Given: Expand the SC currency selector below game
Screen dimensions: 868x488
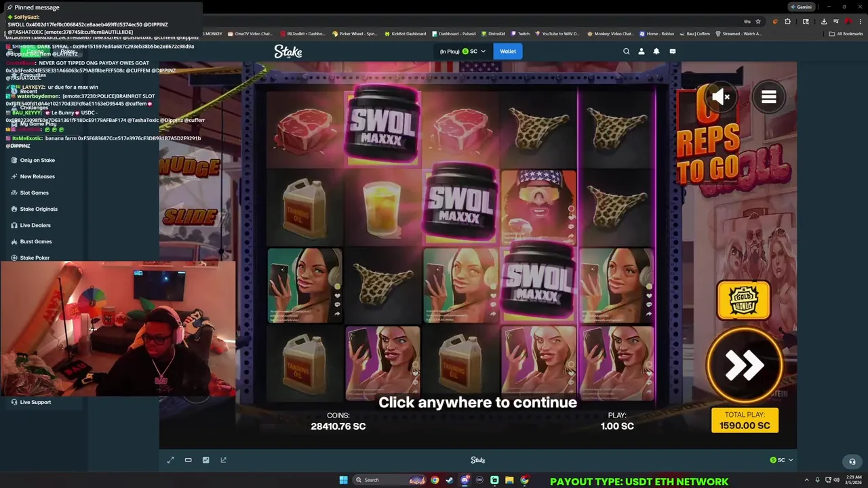Looking at the screenshot, I should [781, 460].
